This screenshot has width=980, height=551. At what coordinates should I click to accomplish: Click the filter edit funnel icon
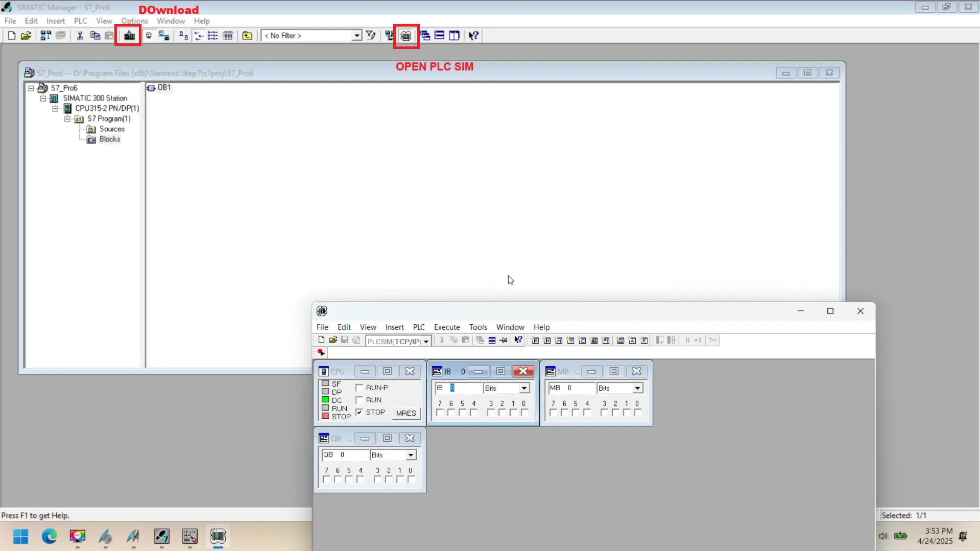(x=371, y=35)
